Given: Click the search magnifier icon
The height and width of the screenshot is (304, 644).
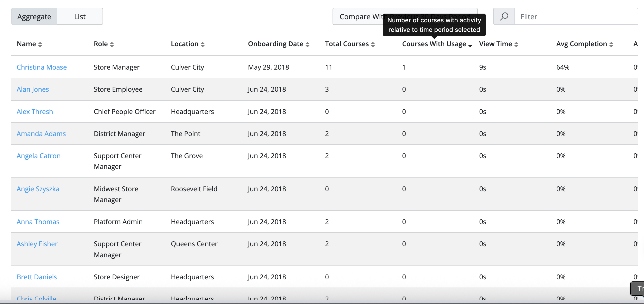Looking at the screenshot, I should pyautogui.click(x=504, y=16).
